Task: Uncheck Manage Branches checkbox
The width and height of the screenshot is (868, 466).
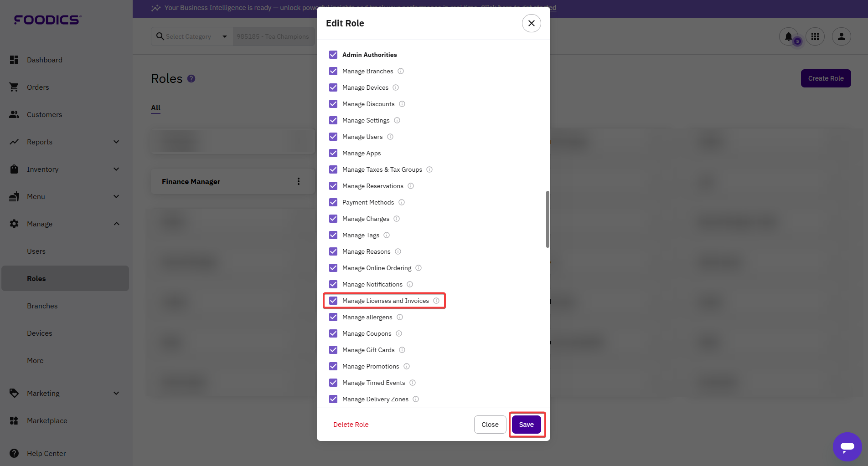Action: [333, 71]
